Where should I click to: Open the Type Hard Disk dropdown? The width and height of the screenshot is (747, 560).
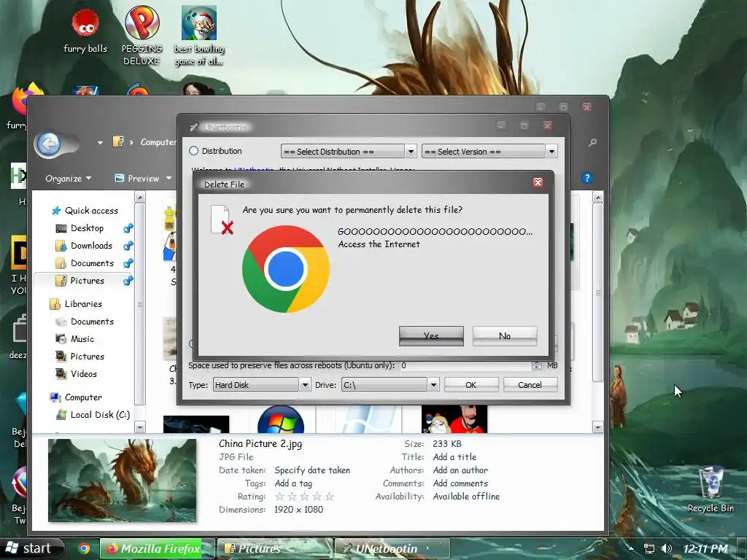tap(262, 385)
